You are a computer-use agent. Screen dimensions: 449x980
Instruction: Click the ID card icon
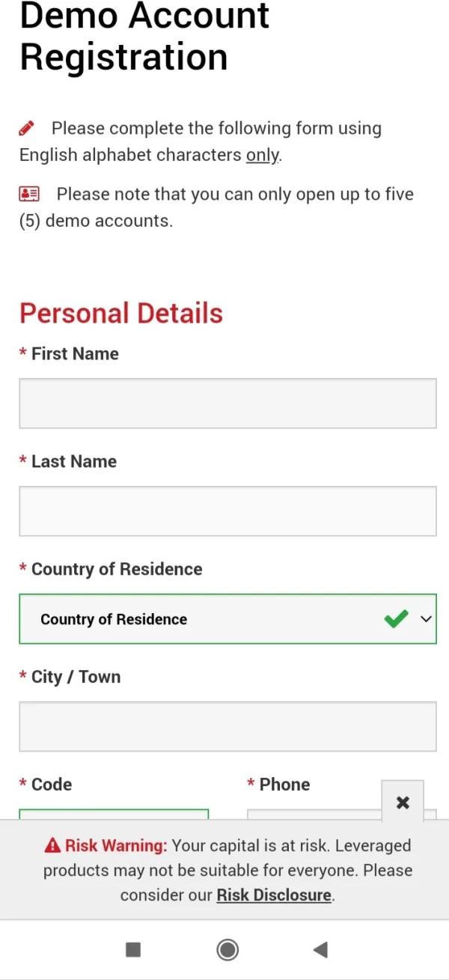tap(29, 195)
